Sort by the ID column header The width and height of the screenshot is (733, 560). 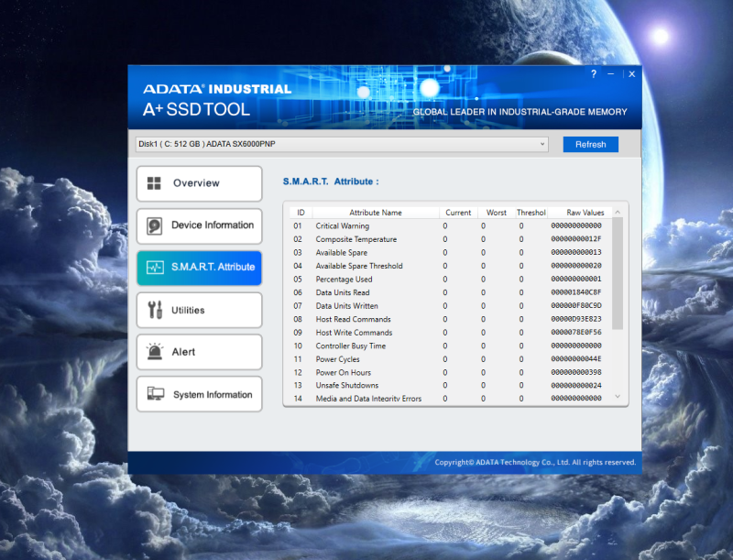301,213
